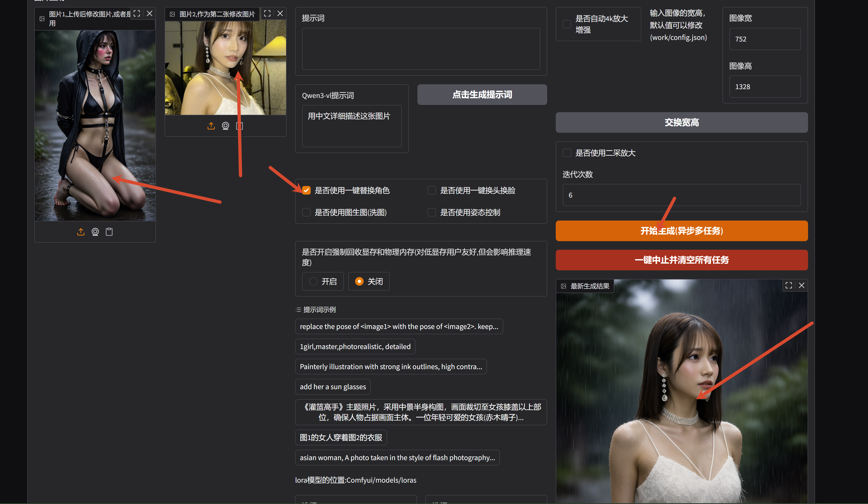Pick 'asian woman, A photo taken' example
Screen dimensions: 868x504
coord(397,457)
